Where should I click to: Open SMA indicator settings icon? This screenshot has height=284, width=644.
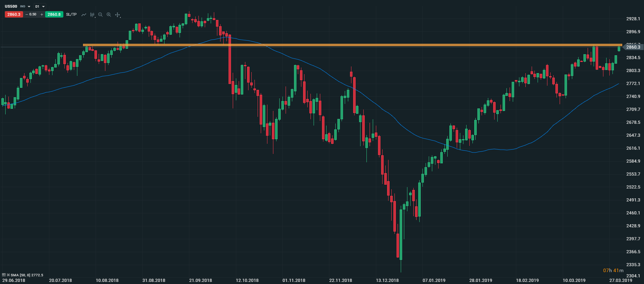(4, 275)
